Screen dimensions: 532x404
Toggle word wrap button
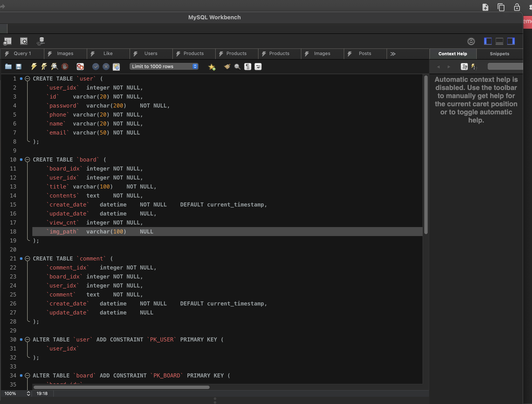258,67
